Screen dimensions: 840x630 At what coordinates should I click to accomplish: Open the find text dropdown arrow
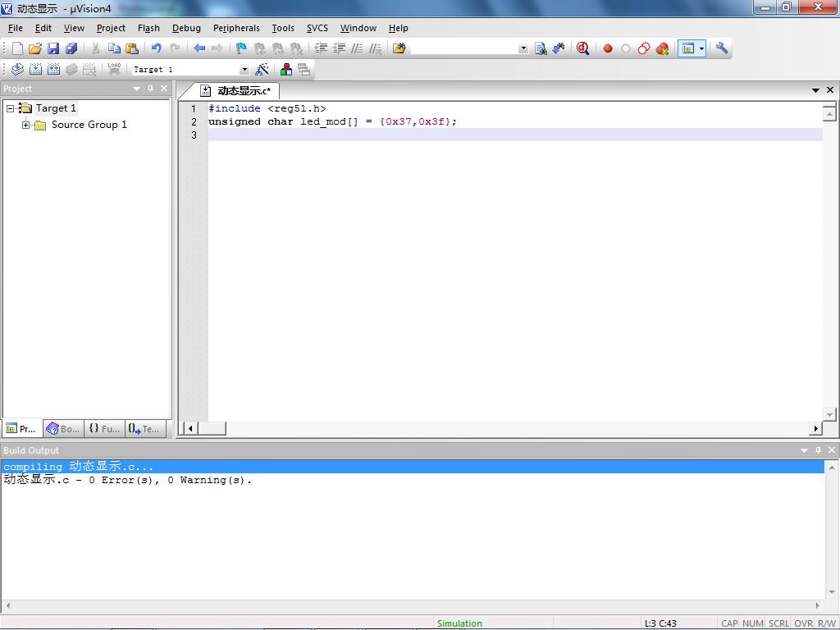[x=523, y=48]
